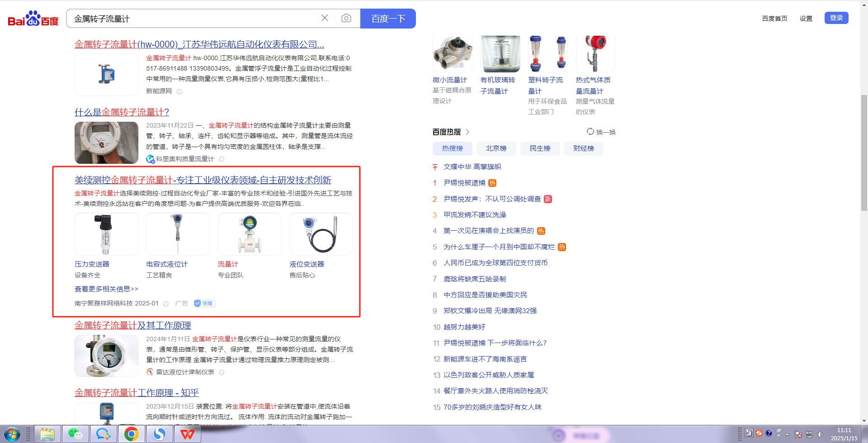Show hidden tray icons with the up arrow
The width and height of the screenshot is (868, 443).
[787, 435]
